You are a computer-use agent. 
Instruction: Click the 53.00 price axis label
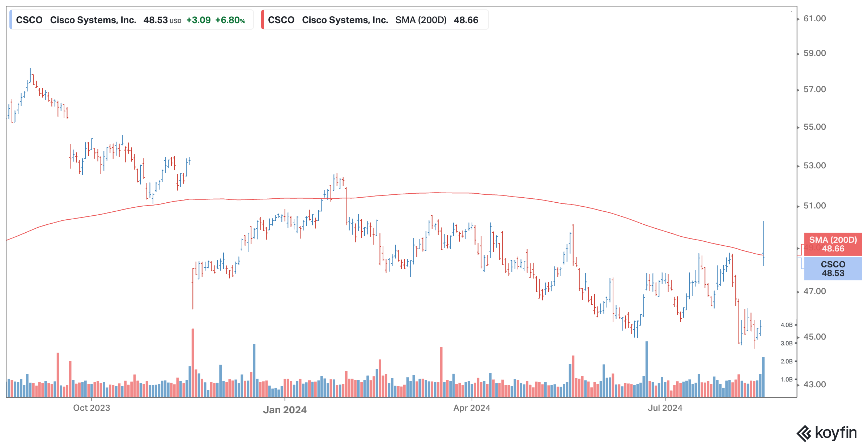click(814, 165)
